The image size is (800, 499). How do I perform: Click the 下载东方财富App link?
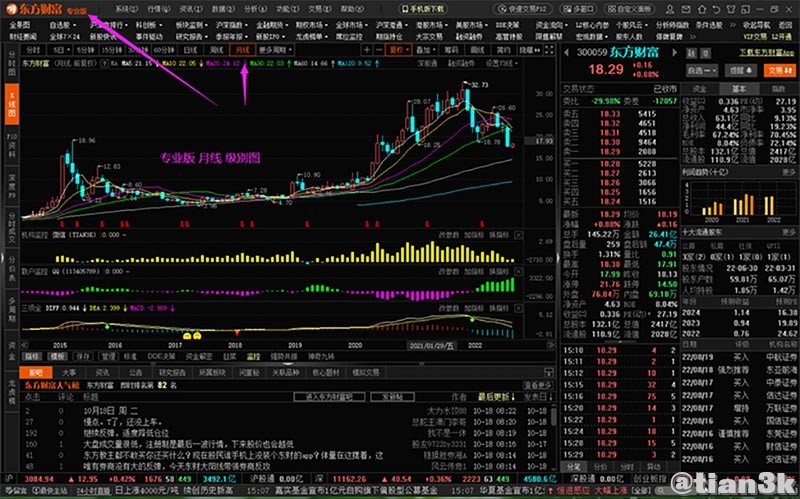(767, 53)
